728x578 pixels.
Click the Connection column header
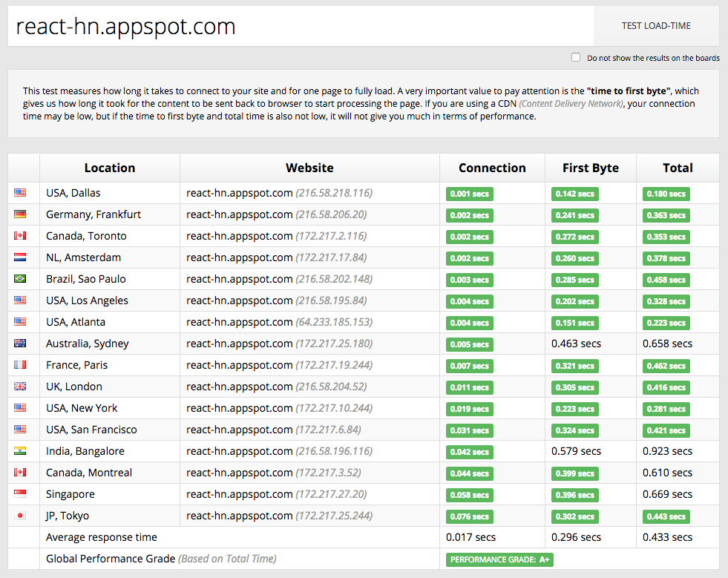pos(492,168)
